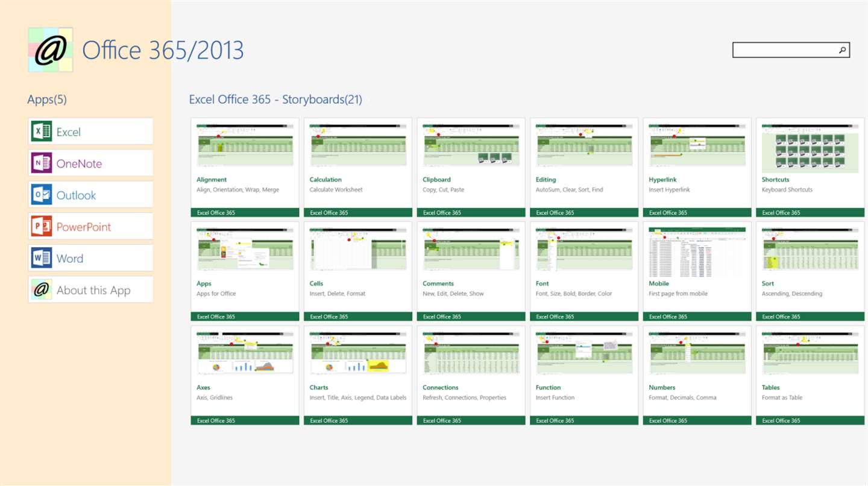The width and height of the screenshot is (868, 486).
Task: Open the Axes storyboard thumbnail
Action: pos(245,355)
